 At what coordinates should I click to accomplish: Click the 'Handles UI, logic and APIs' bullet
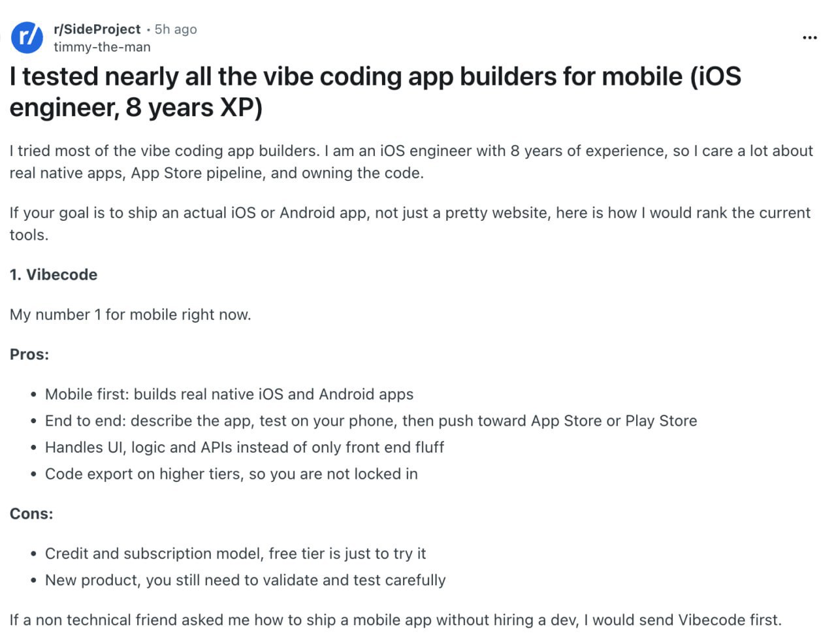click(x=244, y=447)
